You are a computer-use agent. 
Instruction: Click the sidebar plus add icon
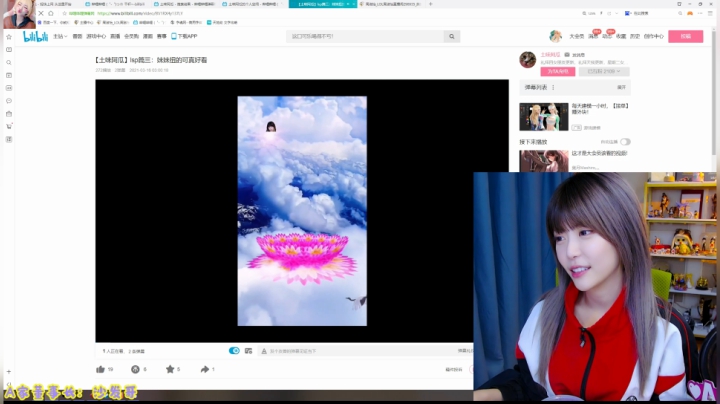click(x=9, y=372)
